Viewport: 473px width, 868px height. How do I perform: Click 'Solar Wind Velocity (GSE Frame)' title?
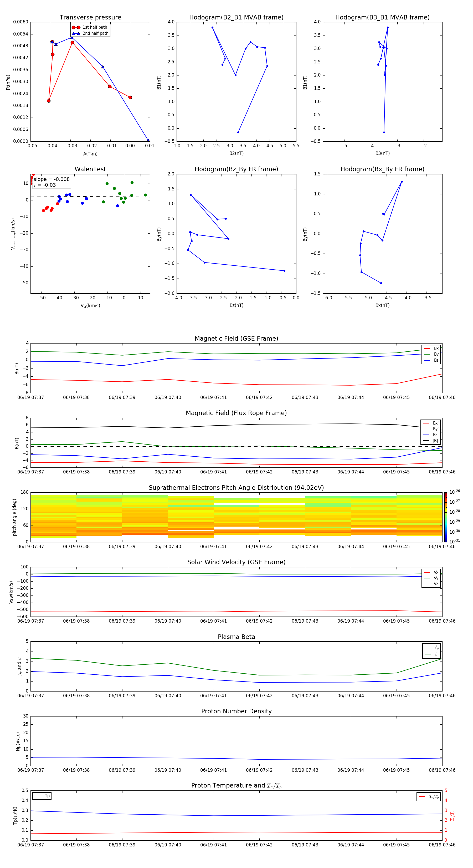[236, 562]
